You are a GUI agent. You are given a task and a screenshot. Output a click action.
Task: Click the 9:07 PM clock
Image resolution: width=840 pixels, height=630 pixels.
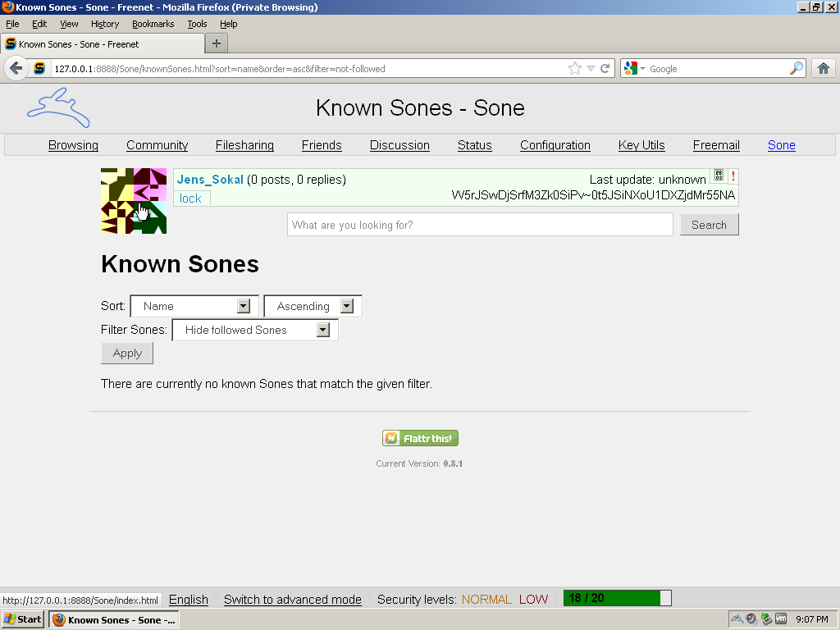tap(811, 619)
